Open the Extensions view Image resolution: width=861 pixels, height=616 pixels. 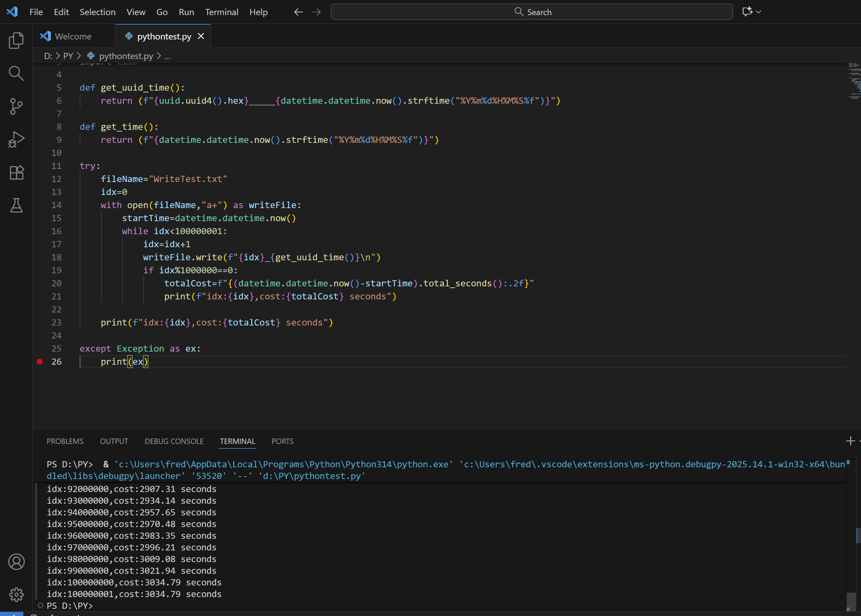pos(16,173)
